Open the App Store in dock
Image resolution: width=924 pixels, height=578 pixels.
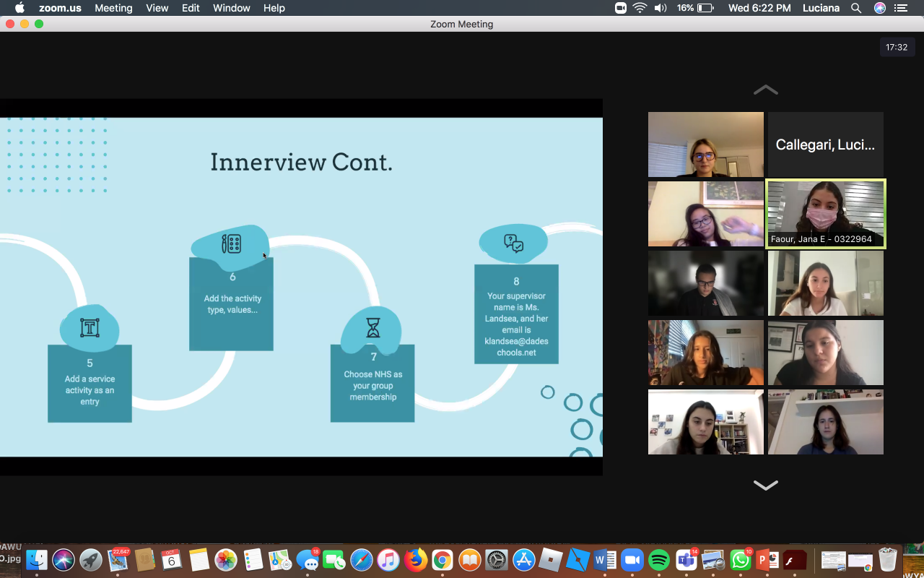point(524,560)
